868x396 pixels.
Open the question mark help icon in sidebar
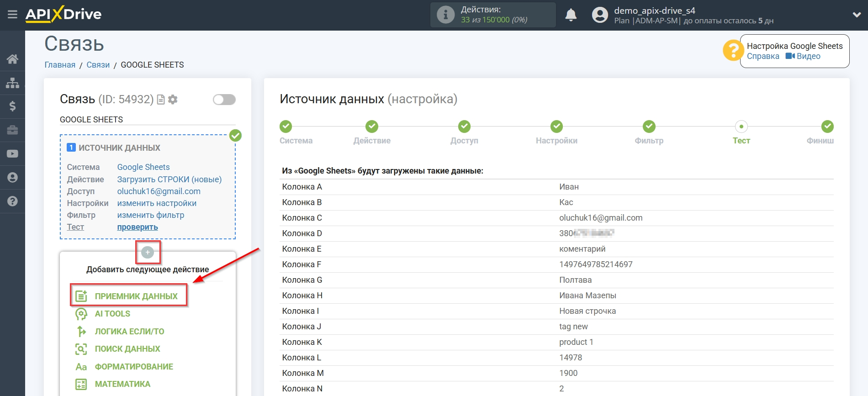coord(12,201)
